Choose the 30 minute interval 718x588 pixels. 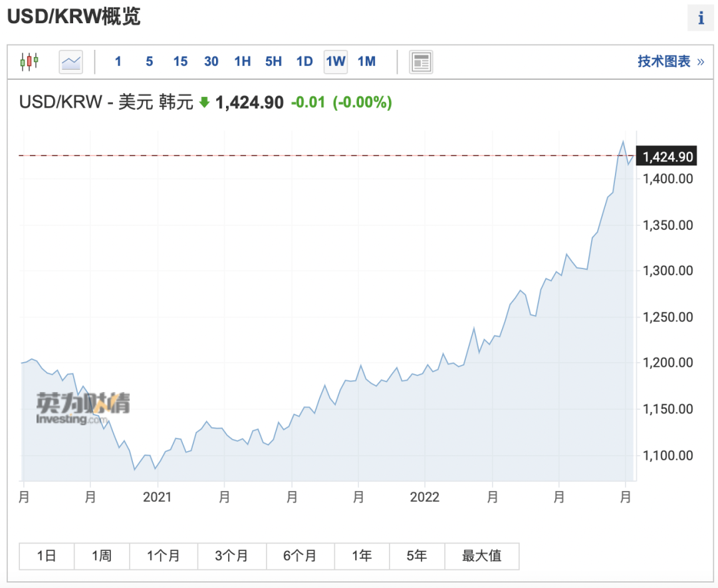[x=211, y=61]
